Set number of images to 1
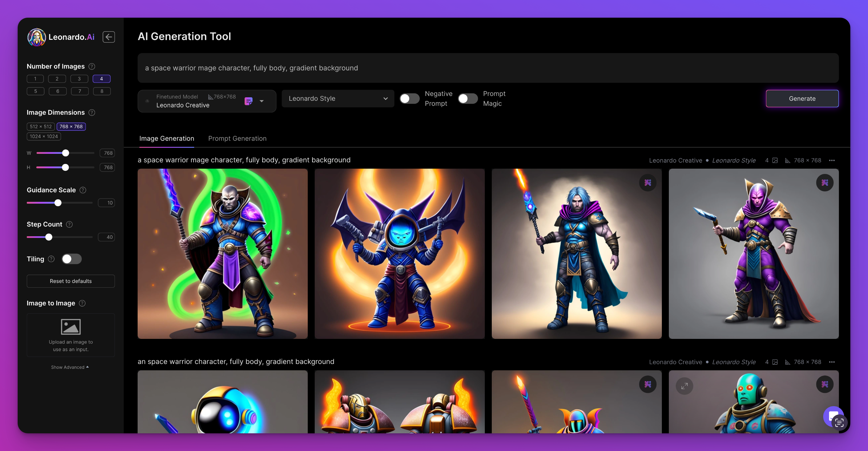 35,79
